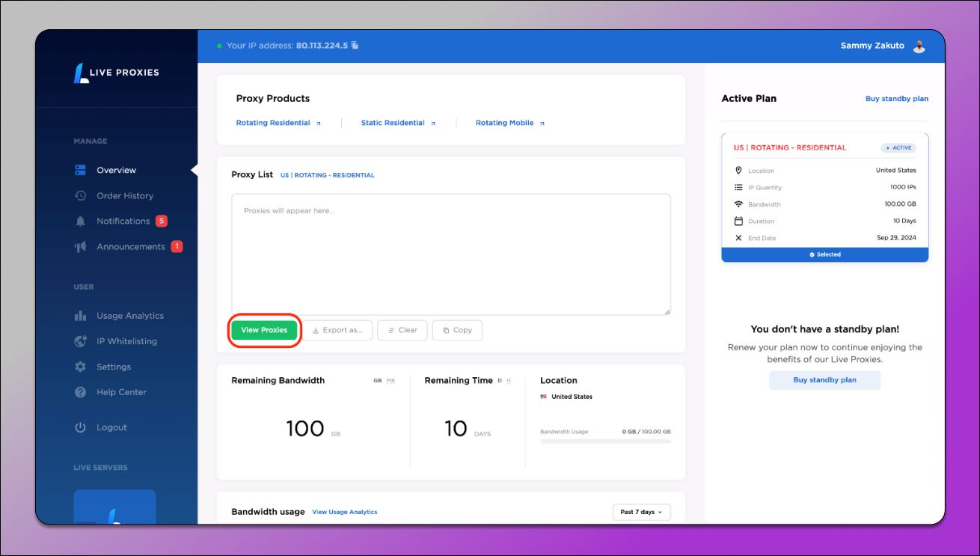Click the IP Quantity list icon

coord(738,188)
